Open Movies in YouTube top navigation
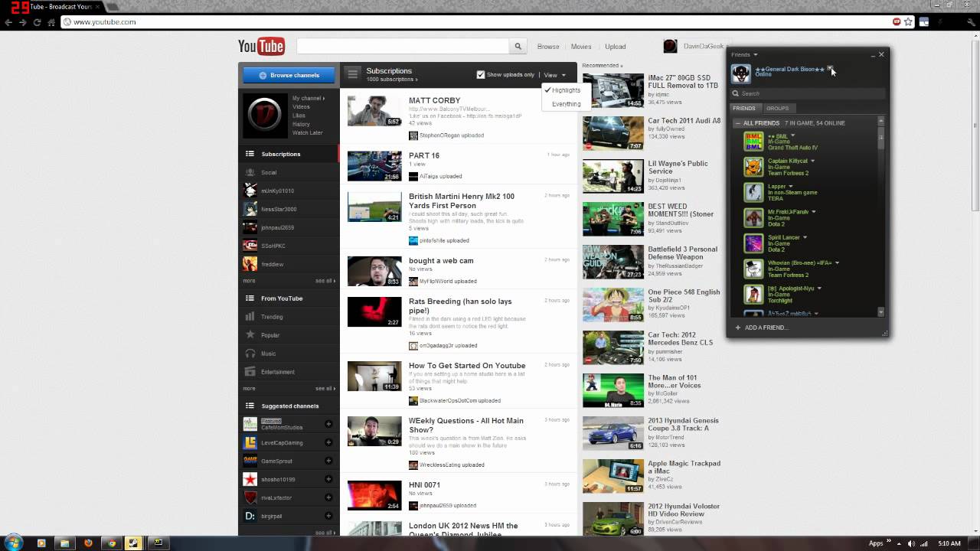Screen dimensions: 980x551 [x=581, y=47]
